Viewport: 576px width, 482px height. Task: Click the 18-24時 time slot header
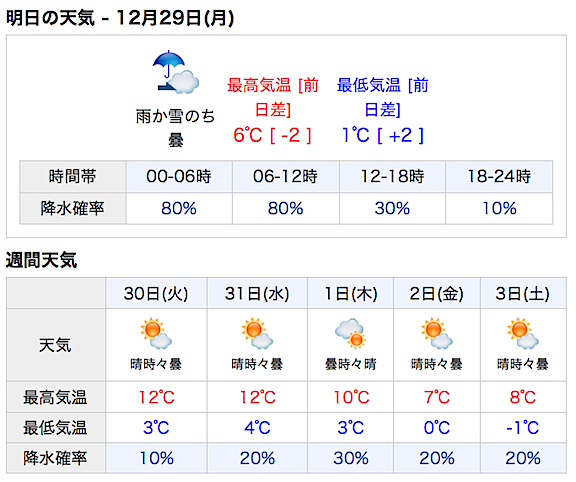pyautogui.click(x=499, y=176)
